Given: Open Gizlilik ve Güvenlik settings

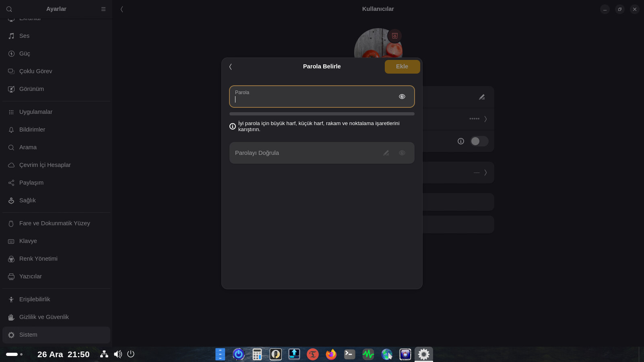Looking at the screenshot, I should 44,317.
